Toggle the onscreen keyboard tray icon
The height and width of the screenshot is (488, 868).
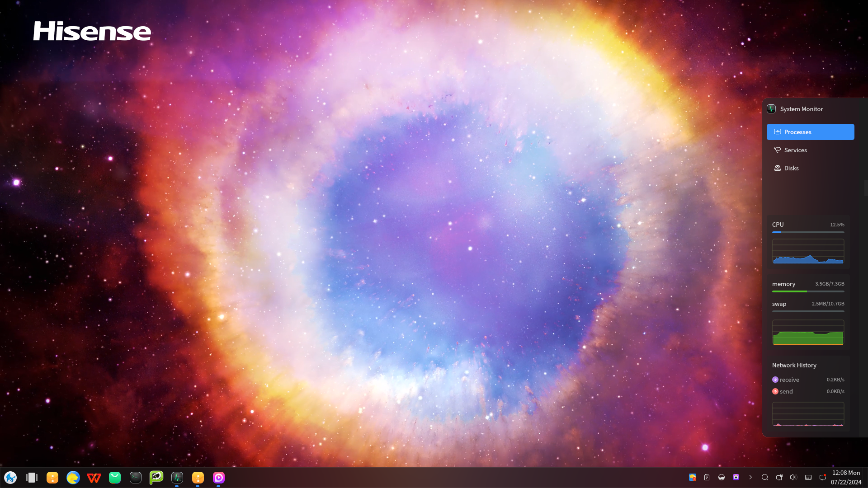point(808,477)
